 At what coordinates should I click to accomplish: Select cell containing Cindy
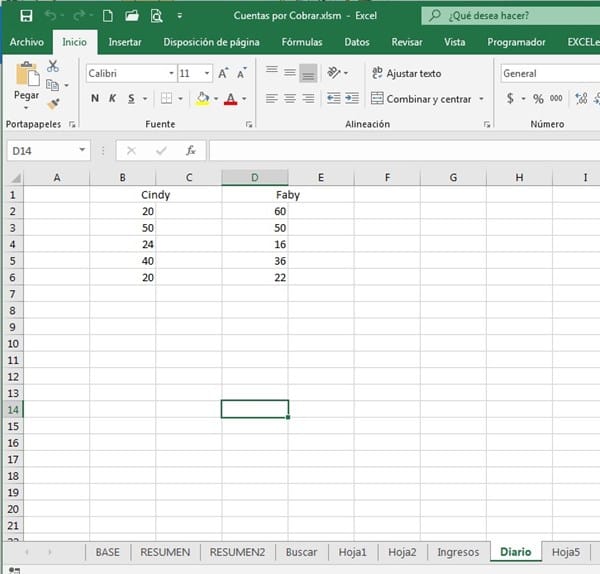[x=155, y=195]
